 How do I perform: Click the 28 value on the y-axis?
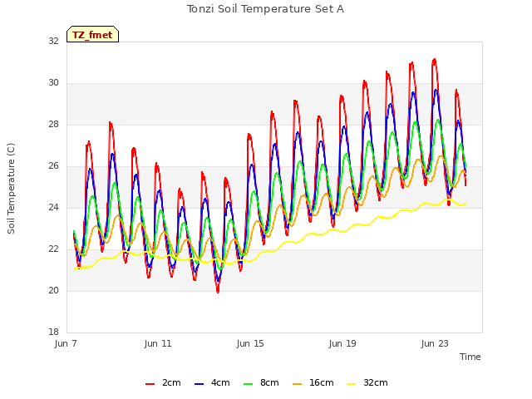[x=53, y=125]
